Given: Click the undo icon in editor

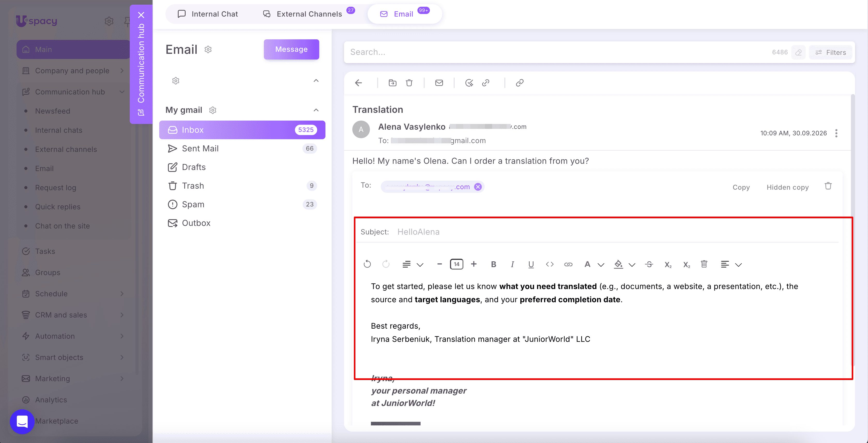Looking at the screenshot, I should 367,264.
